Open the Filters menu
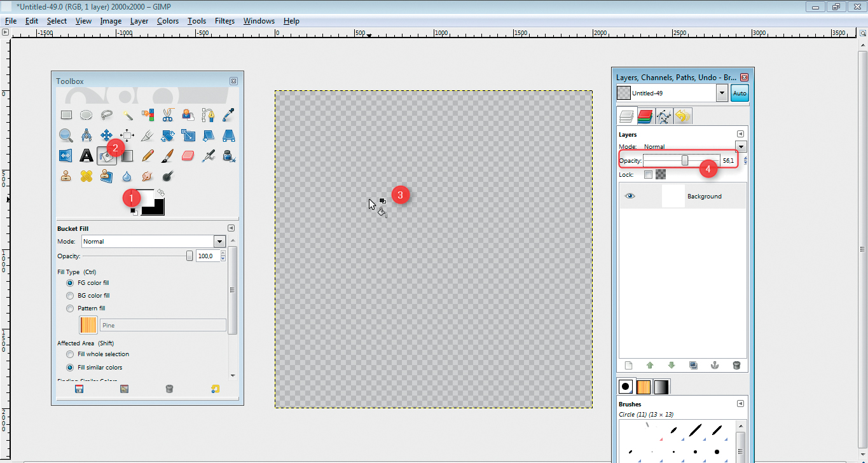This screenshot has height=463, width=868. [x=224, y=21]
